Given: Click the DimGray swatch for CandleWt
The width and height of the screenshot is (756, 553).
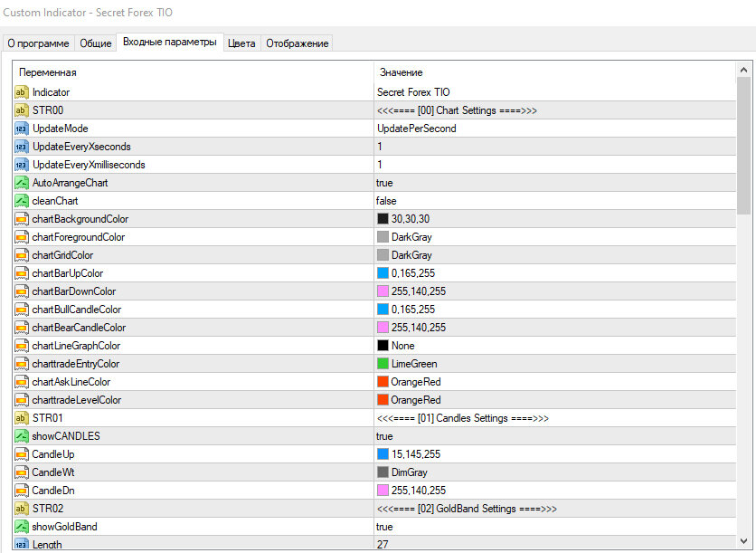Looking at the screenshot, I should coord(383,472).
